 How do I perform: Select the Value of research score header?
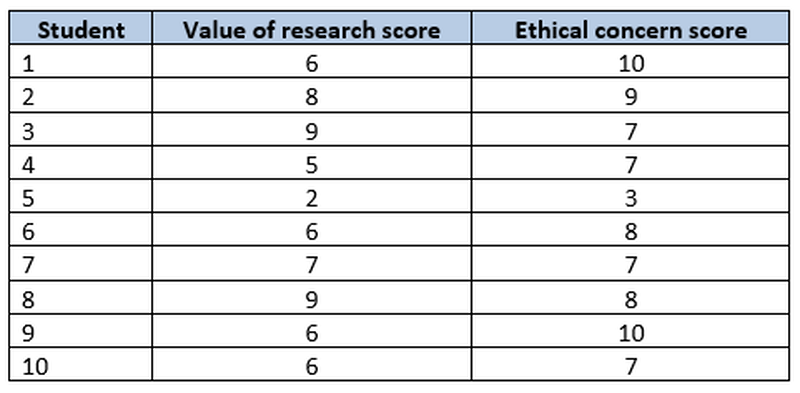(x=312, y=30)
